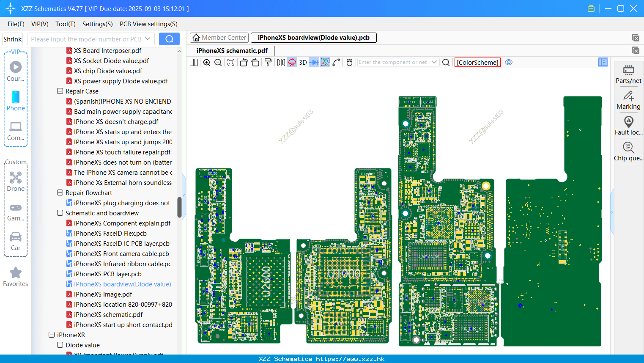Open Parts/net panel
The image size is (644, 363).
click(628, 74)
